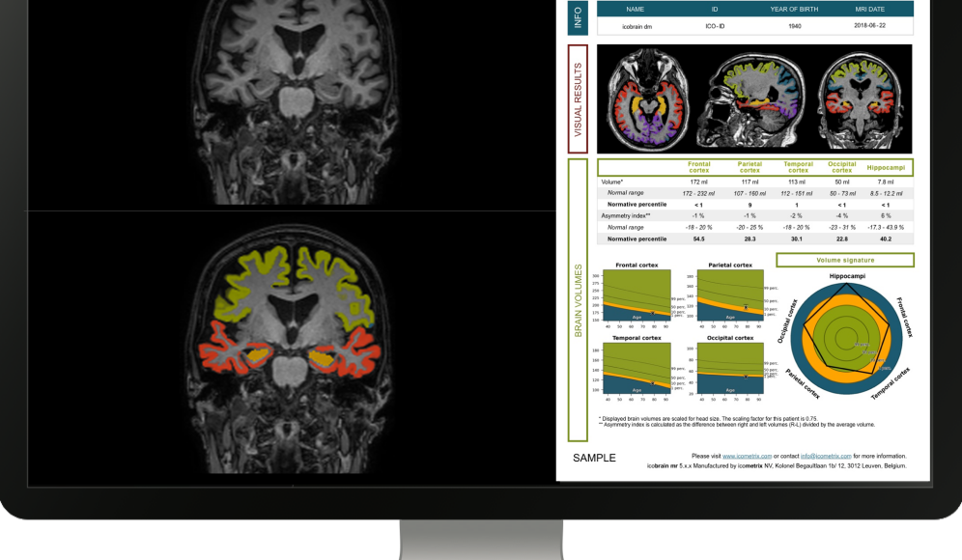The height and width of the screenshot is (560, 962).
Task: Open the VISUAL RESULTS section
Action: [x=578, y=97]
